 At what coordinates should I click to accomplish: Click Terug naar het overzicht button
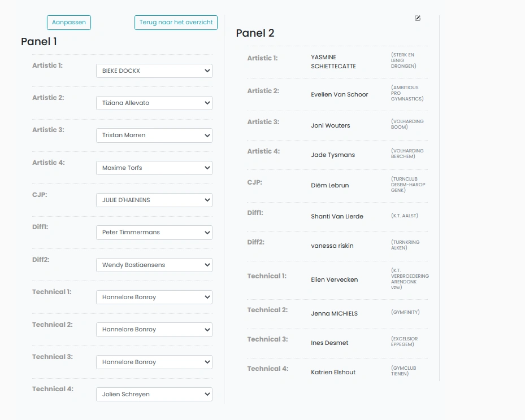pos(176,23)
